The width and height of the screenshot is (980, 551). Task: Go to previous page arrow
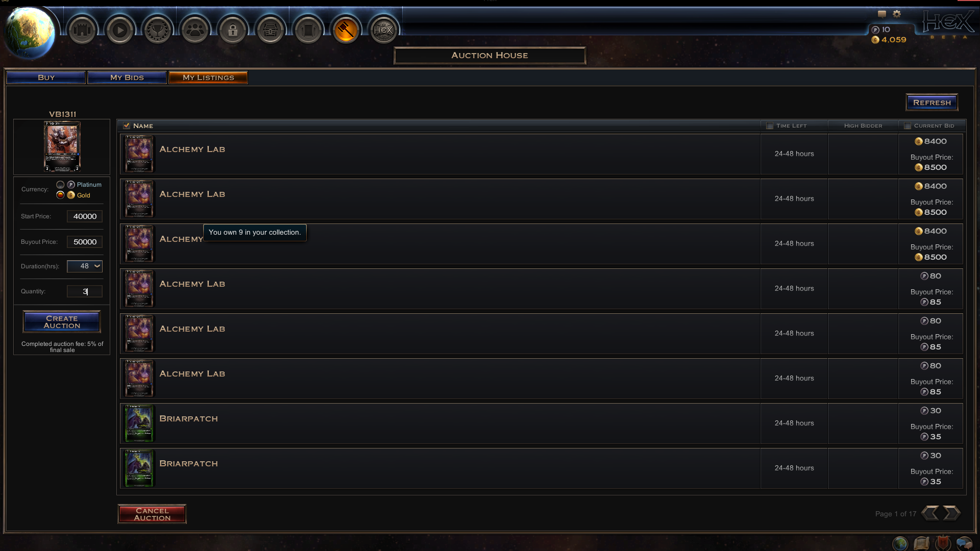click(x=930, y=513)
